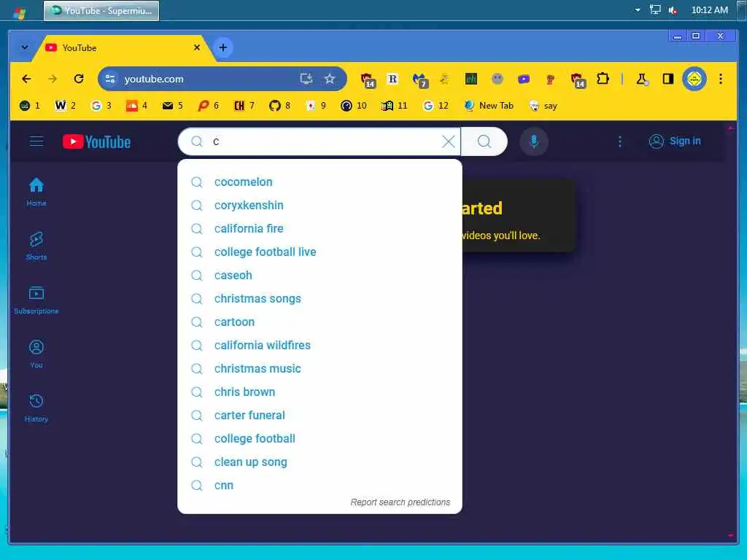Screen dimensions: 747x560
Task: Open a new browser tab
Action: click(x=223, y=47)
